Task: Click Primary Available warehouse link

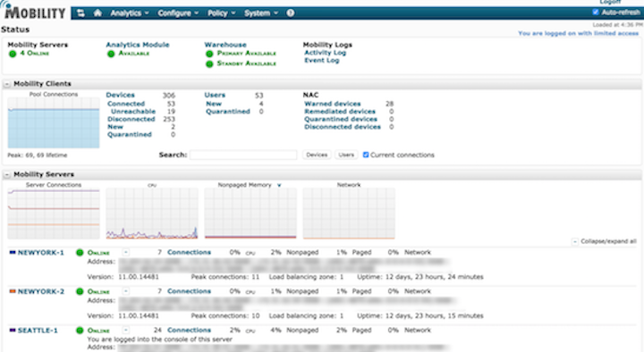Action: (247, 54)
